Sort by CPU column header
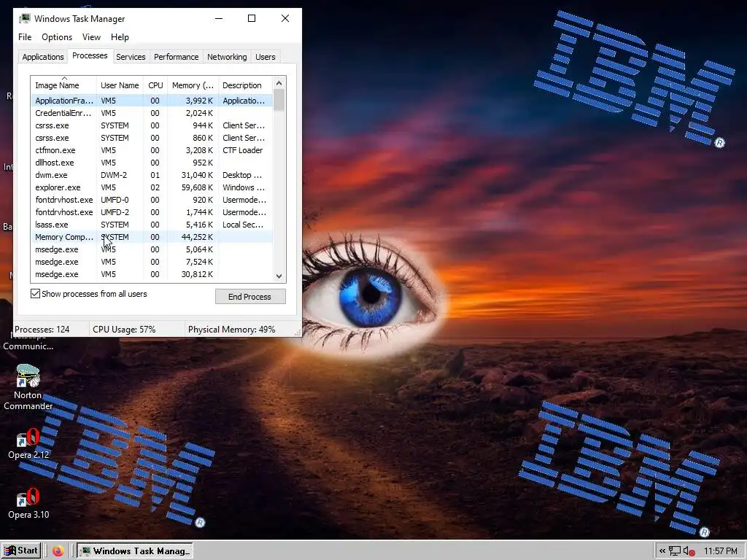 pos(155,85)
